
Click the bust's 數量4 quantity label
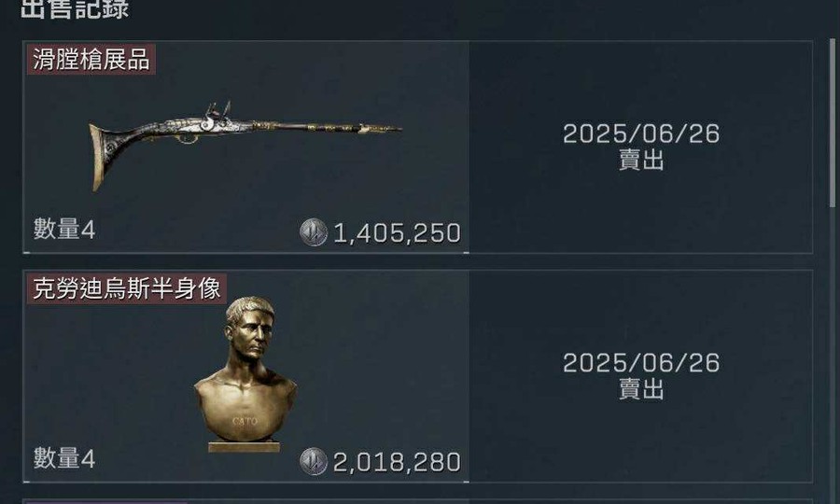click(64, 458)
